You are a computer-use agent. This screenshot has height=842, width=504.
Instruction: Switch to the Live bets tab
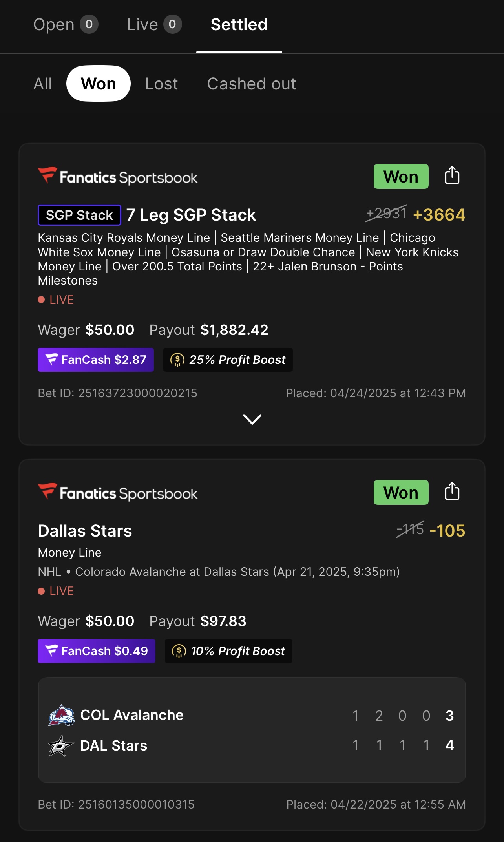154,25
